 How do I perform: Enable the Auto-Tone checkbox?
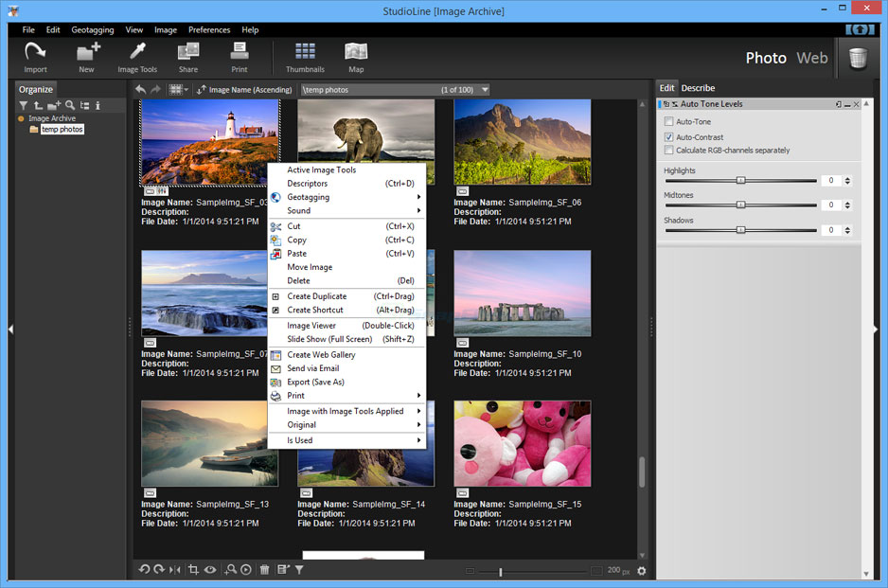[667, 121]
